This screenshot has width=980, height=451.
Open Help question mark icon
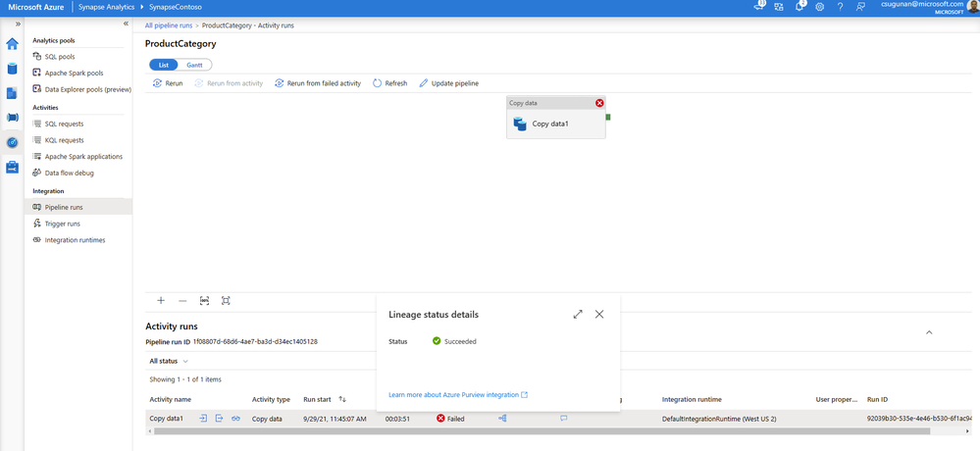pyautogui.click(x=840, y=7)
